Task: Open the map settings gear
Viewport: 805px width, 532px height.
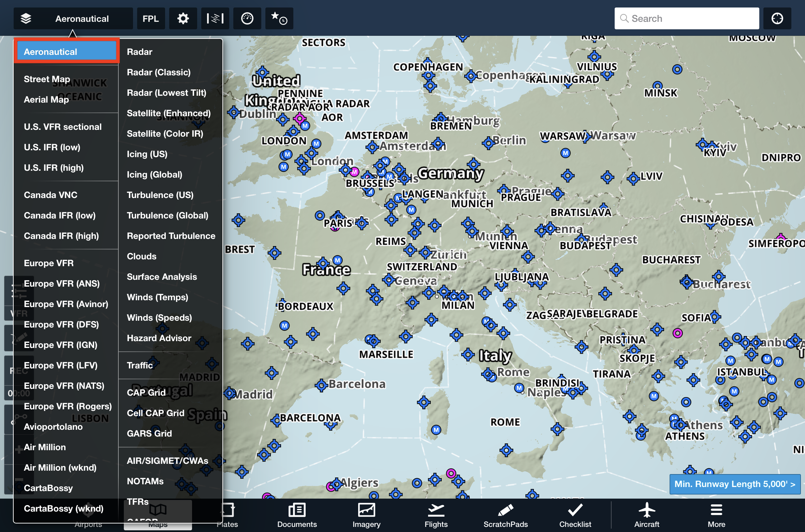Action: [x=183, y=19]
